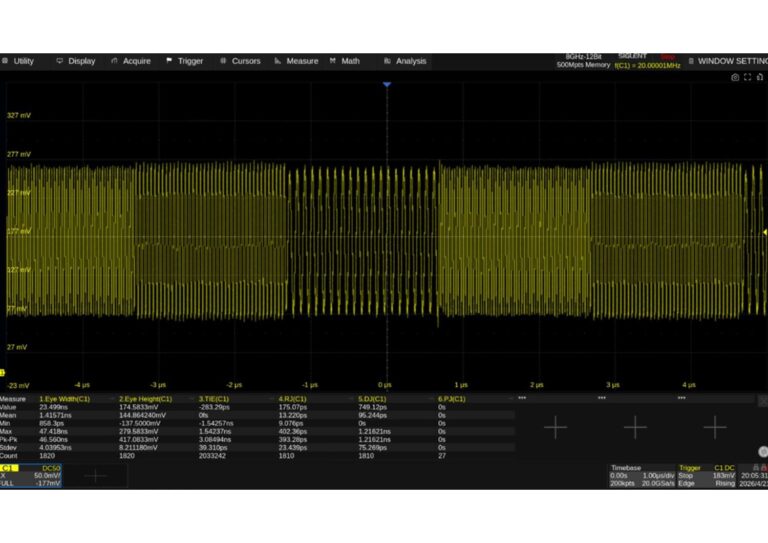Select the C1 ground offset marker
Viewport: 768px width, 543px height.
2,373
